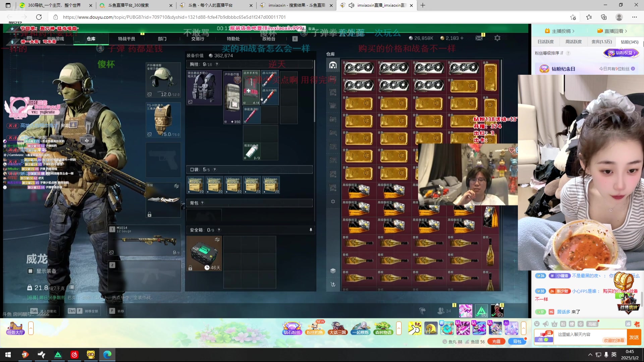Open the 任务大厅 task hall icon
The image size is (644, 362).
[15, 328]
